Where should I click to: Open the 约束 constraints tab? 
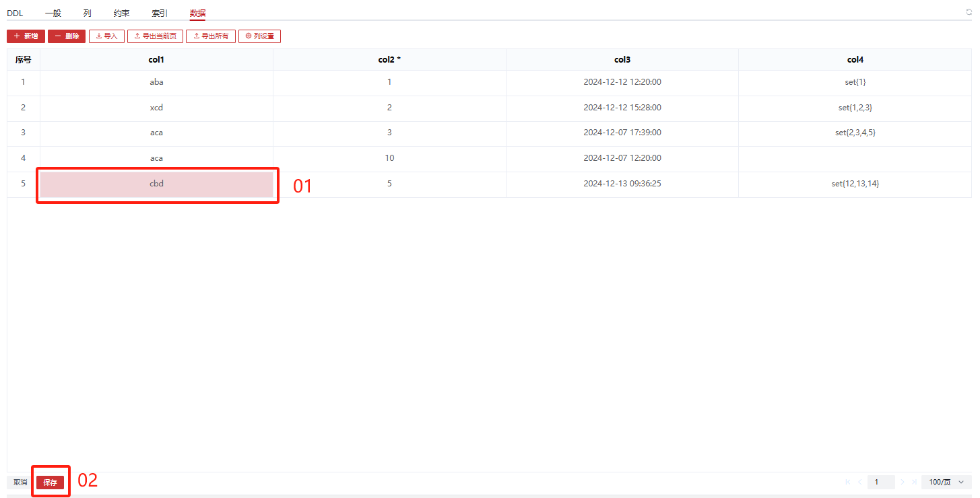pos(122,13)
